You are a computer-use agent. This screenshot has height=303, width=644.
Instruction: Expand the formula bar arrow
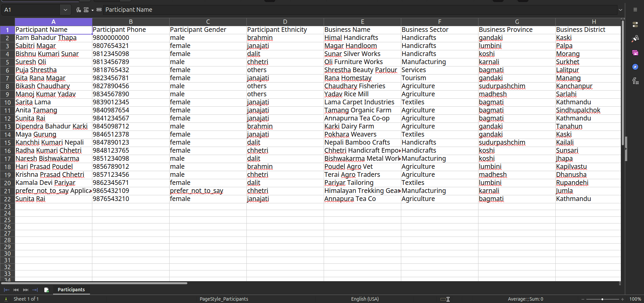620,10
